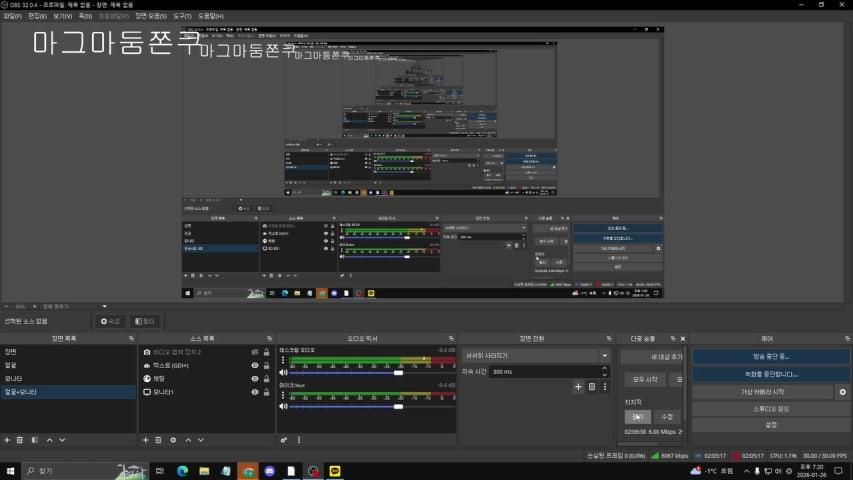Hide the chat browser source
This screenshot has width=853, height=480.
tap(255, 378)
